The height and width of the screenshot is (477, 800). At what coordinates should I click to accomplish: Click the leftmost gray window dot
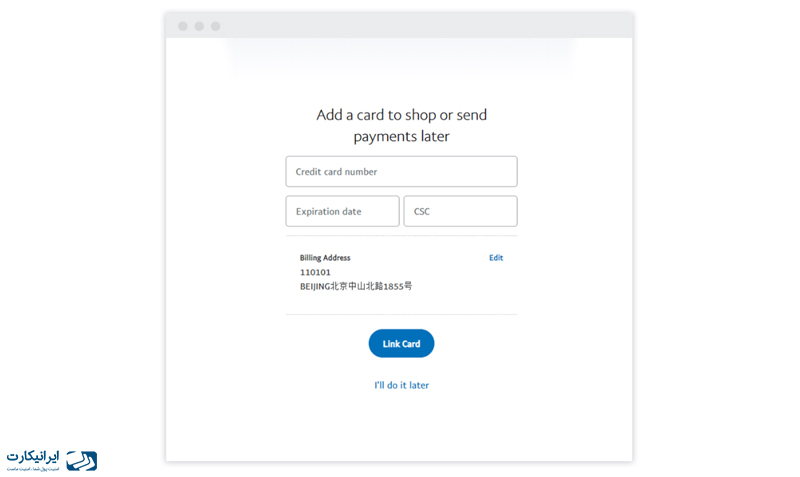(x=183, y=26)
